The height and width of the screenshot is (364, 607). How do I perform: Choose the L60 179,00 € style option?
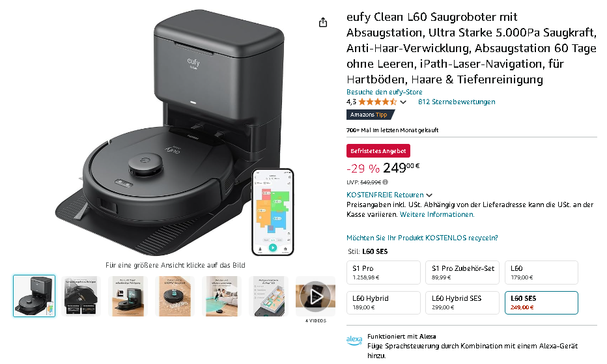(x=541, y=273)
